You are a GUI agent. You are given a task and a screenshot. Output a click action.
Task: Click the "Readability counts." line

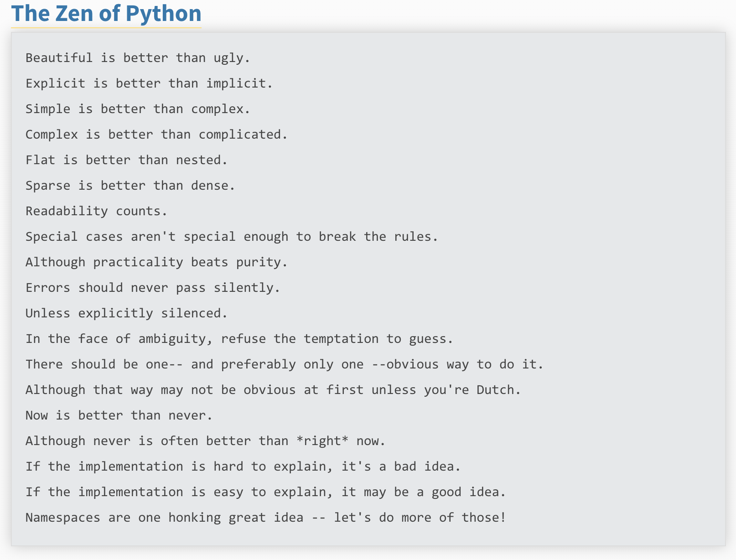coord(97,211)
